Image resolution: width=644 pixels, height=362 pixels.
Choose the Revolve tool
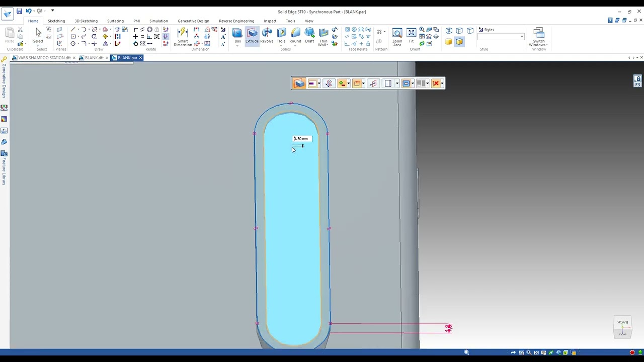[267, 36]
